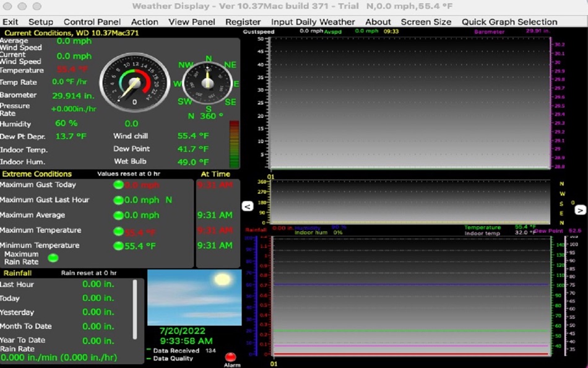Click the green light beside Minimum Temperature
588x368 pixels.
tap(118, 246)
